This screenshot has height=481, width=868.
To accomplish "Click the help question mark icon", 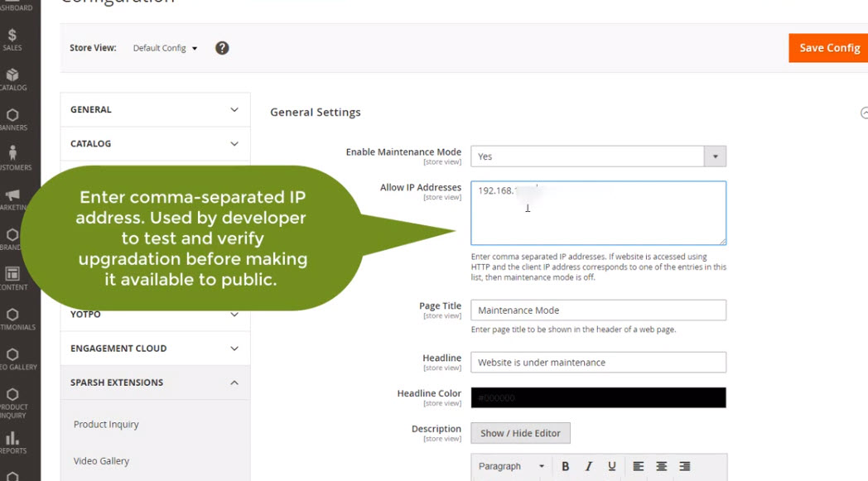I will click(222, 48).
